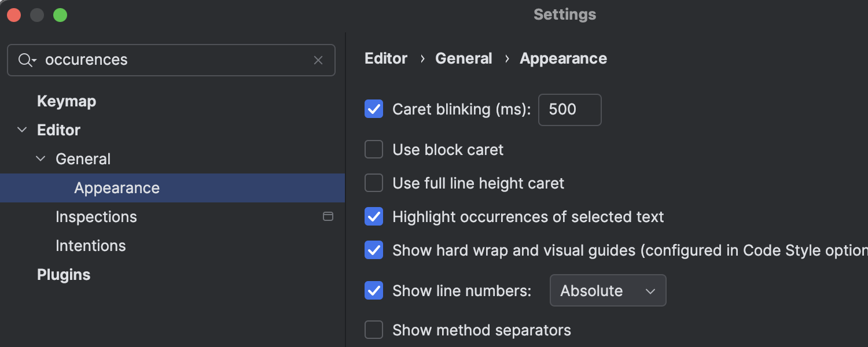868x347 pixels.
Task: Click the caret blinking milliseconds field
Action: click(569, 109)
